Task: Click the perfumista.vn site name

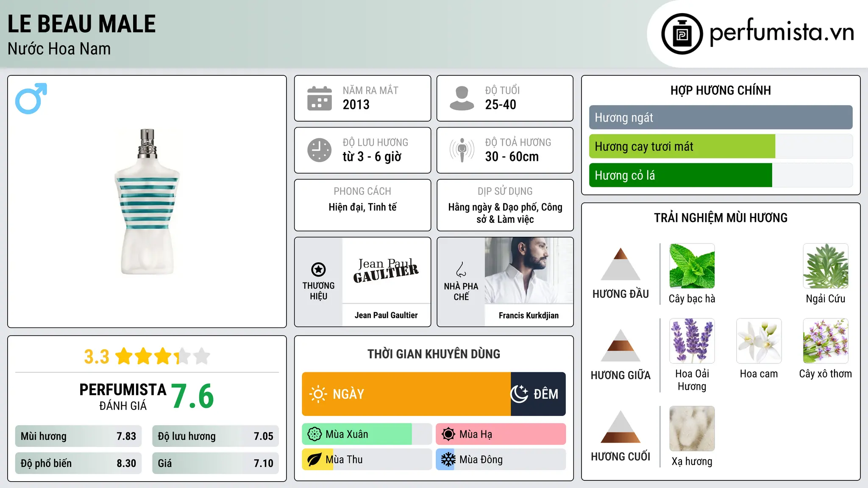Action: (782, 32)
